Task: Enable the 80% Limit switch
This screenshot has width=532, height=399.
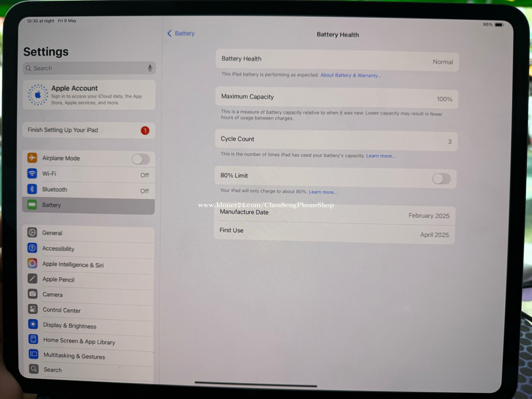Action: coord(441,179)
